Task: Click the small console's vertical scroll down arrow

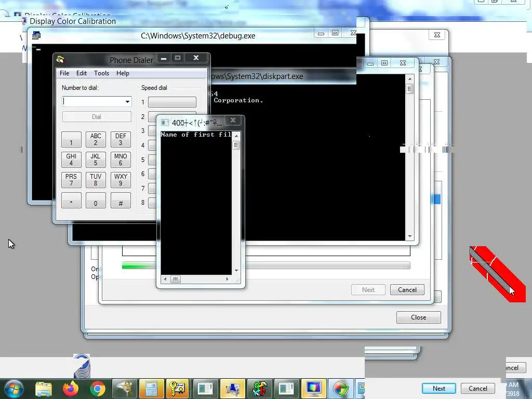Action: [x=236, y=270]
